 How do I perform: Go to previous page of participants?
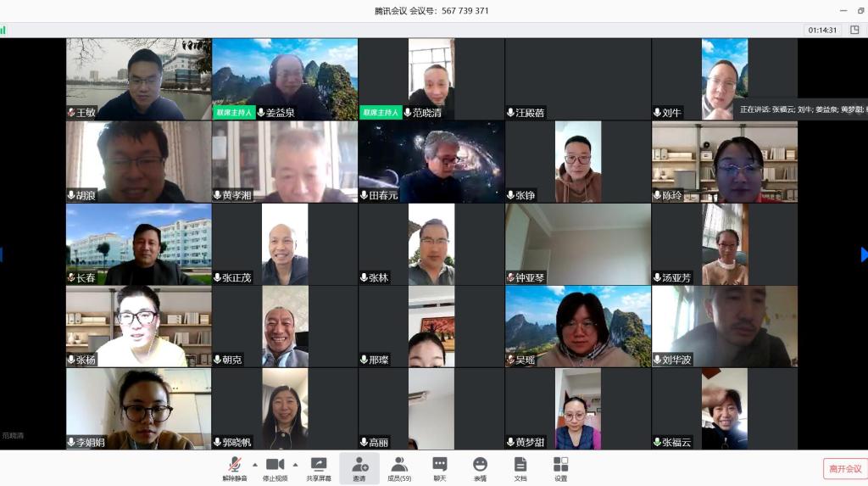[3, 254]
